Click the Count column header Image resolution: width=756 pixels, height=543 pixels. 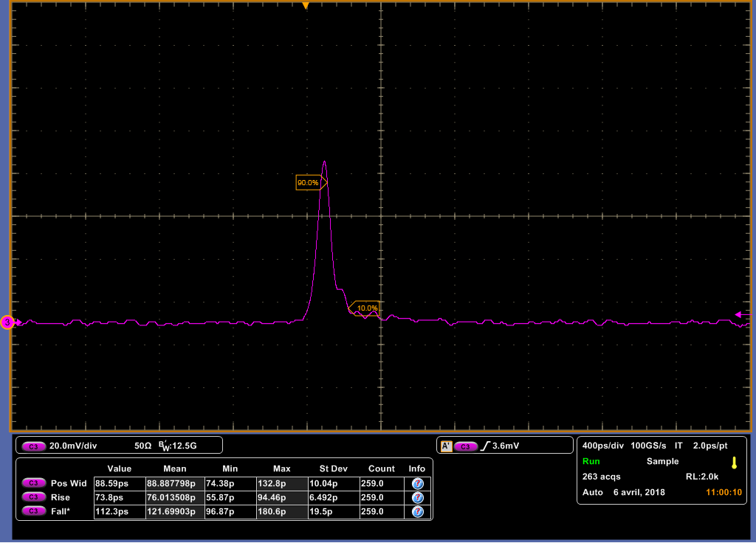click(x=382, y=468)
